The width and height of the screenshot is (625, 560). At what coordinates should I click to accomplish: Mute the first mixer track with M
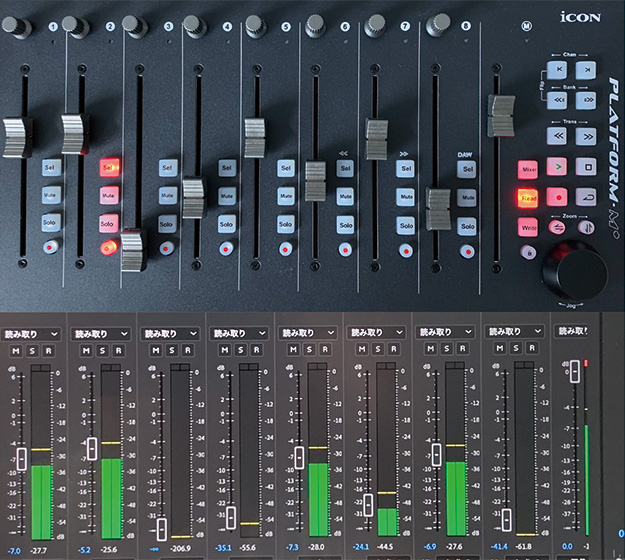17,350
